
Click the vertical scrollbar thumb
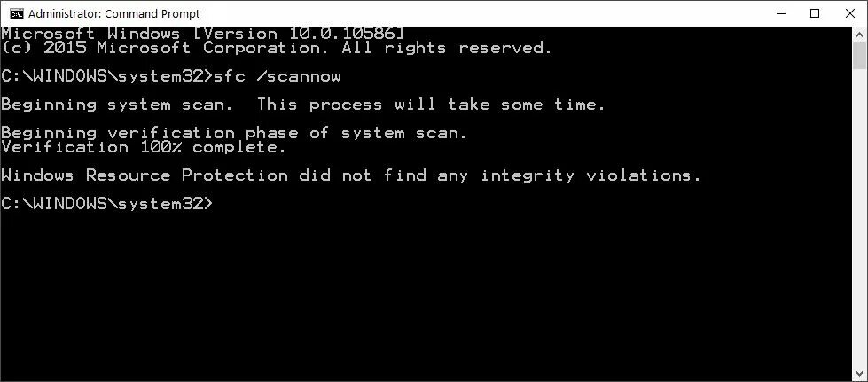(860, 55)
